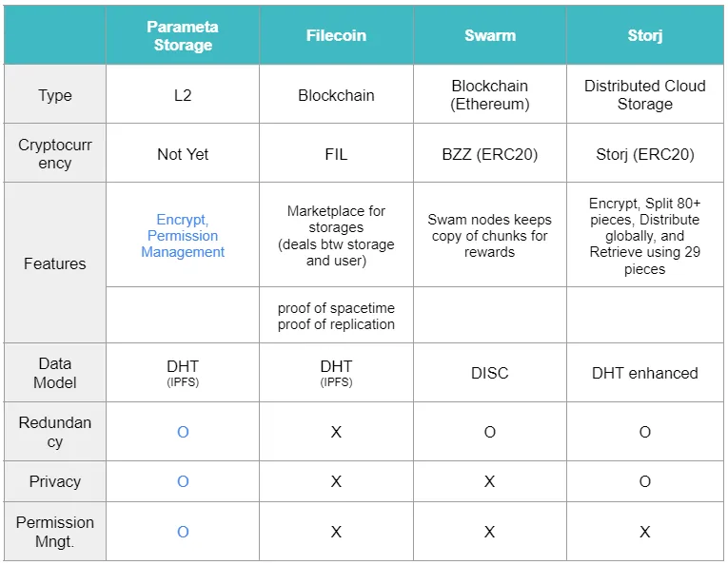Select the Cryptocurrency row label
The width and height of the screenshot is (728, 565).
point(55,153)
